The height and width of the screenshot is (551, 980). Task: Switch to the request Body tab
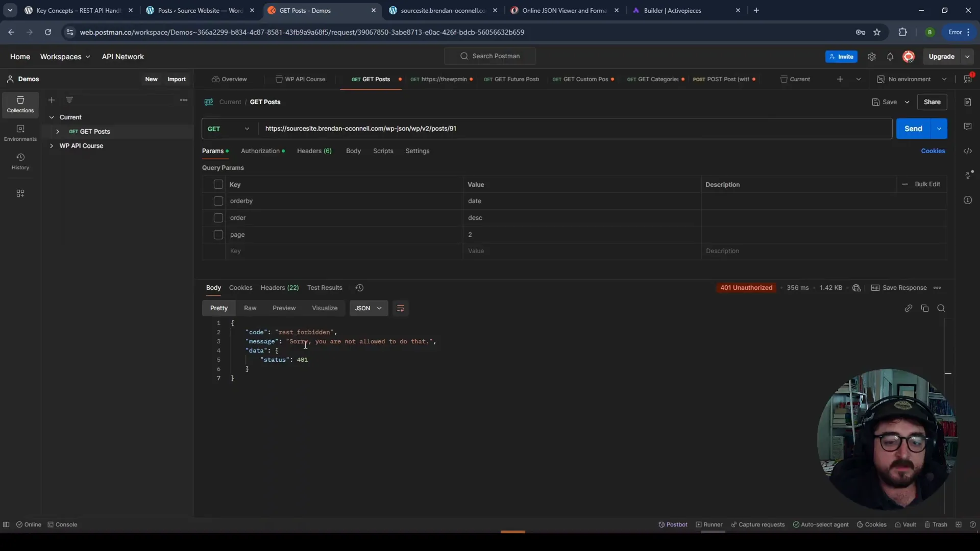click(353, 151)
